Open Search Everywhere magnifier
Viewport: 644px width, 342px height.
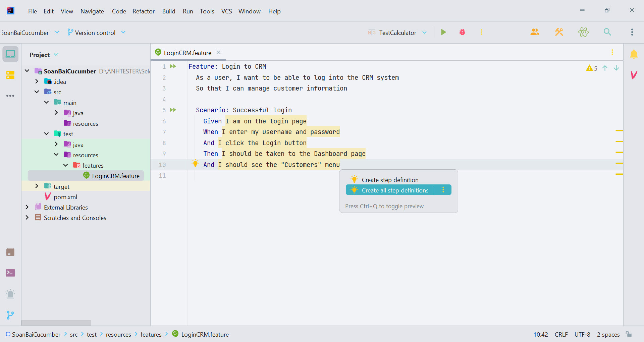pyautogui.click(x=607, y=32)
